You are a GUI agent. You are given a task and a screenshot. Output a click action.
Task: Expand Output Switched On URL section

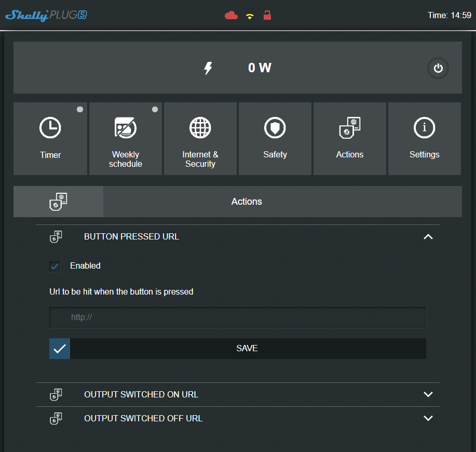pyautogui.click(x=428, y=394)
